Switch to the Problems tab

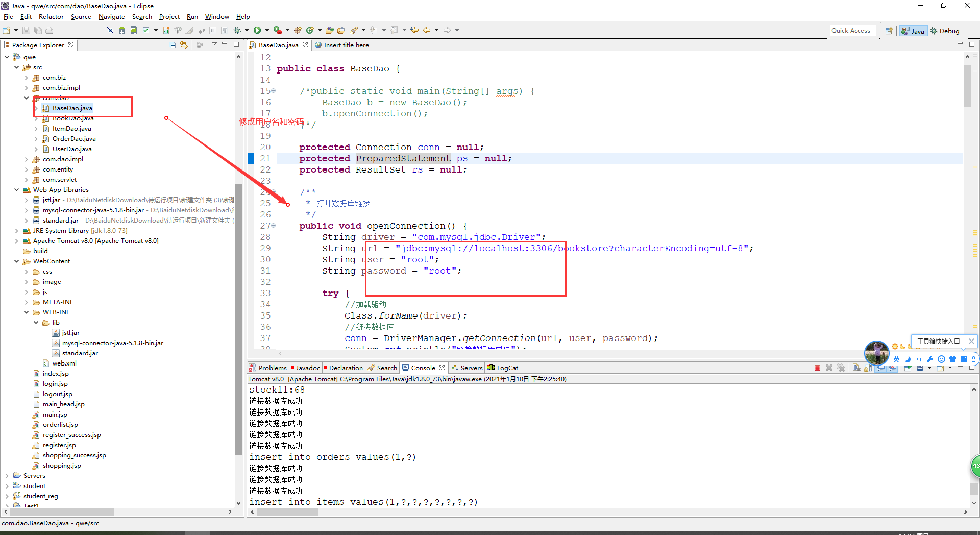click(267, 368)
